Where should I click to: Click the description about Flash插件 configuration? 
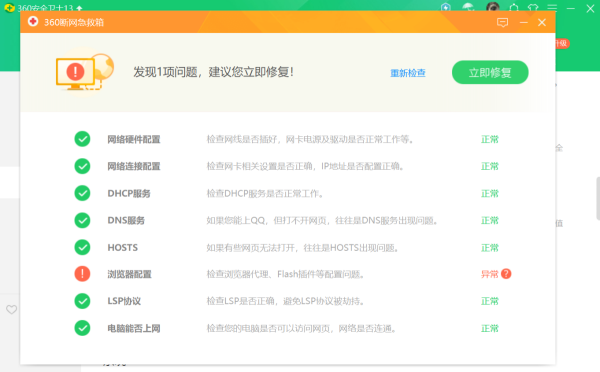pos(285,274)
